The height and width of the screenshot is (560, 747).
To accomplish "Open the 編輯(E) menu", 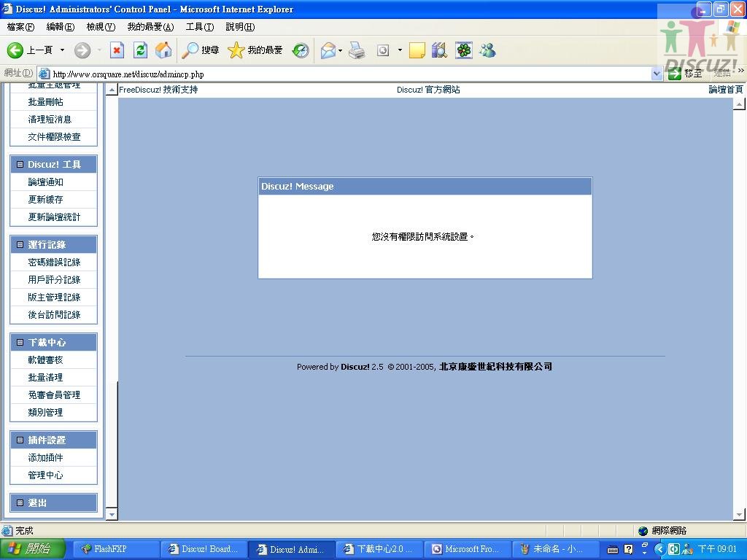I will [x=61, y=27].
